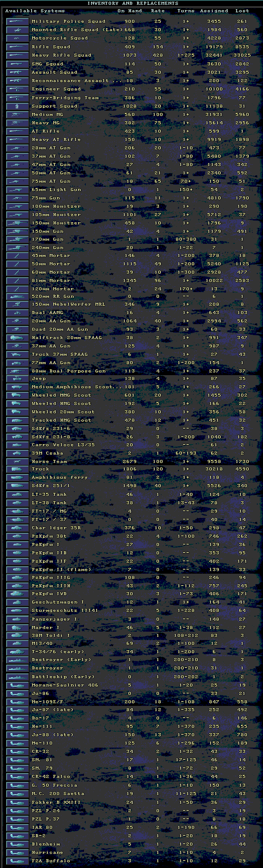Viewport: 263px width, 868px height.
Task: Click the Me-109E/F aircraft icon
Action: pyautogui.click(x=18, y=702)
